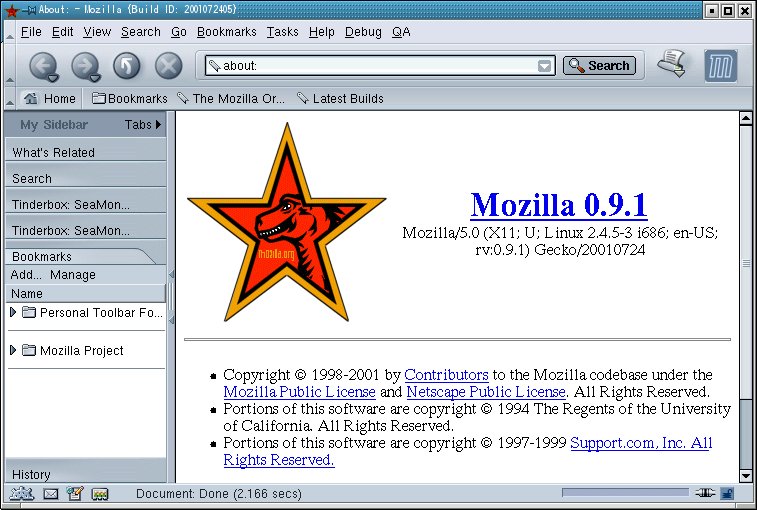
Task: Click the vertical scrollbar thumb
Action: [x=745, y=263]
